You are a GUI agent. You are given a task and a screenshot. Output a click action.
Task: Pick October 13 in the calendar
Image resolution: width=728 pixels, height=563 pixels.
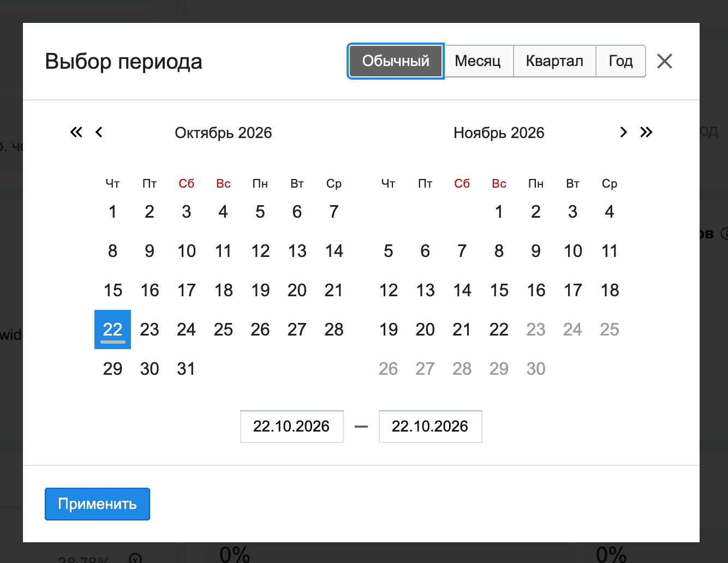(x=297, y=251)
